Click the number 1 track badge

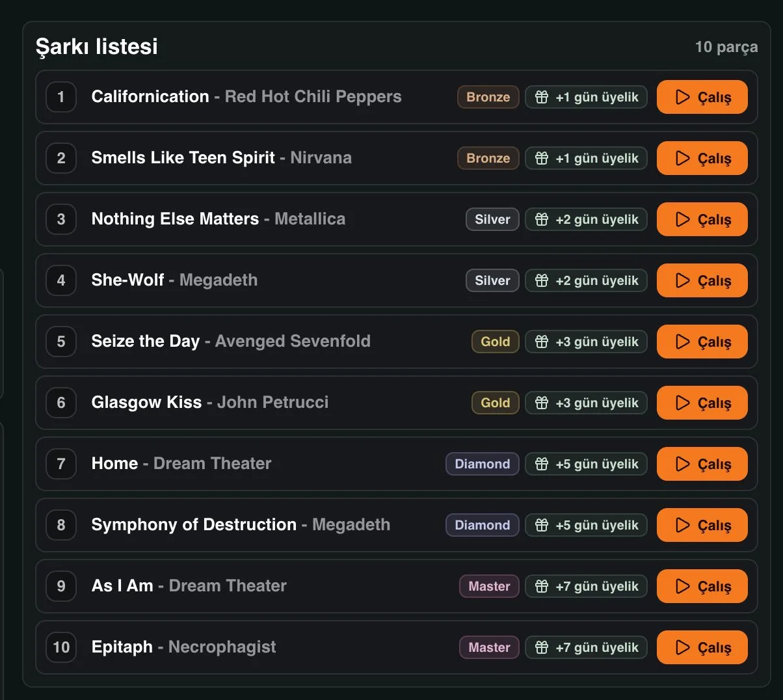click(61, 97)
